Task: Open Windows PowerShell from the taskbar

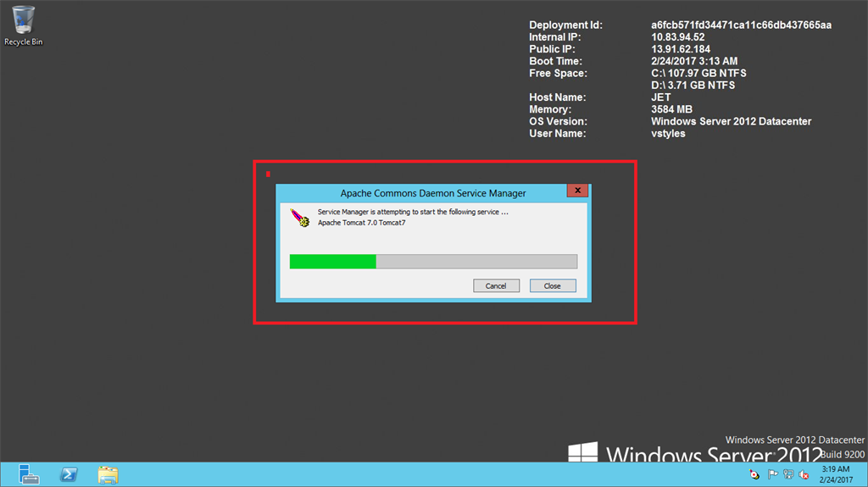Action: 69,475
